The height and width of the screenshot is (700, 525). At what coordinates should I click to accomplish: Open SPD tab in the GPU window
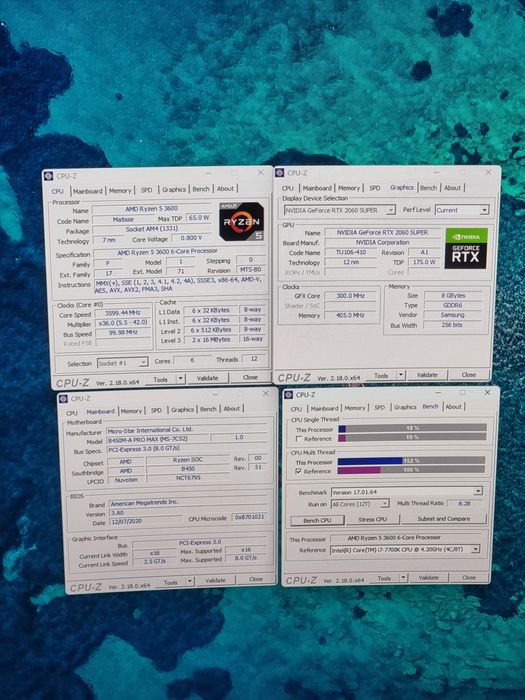(375, 188)
